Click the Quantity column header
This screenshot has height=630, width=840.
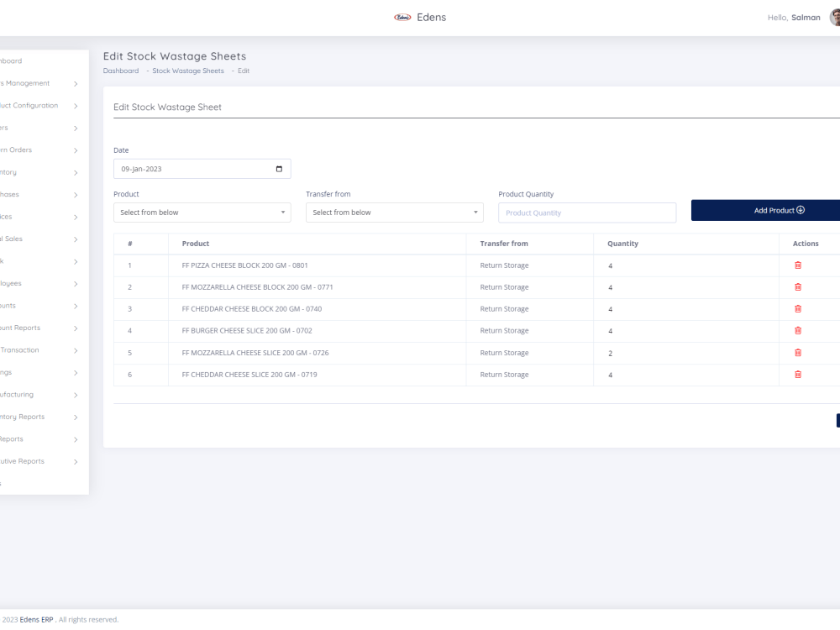click(x=622, y=244)
